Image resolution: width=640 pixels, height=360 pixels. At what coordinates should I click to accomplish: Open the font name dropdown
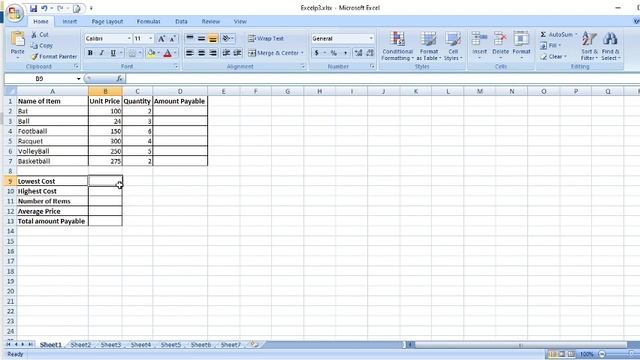pyautogui.click(x=129, y=38)
